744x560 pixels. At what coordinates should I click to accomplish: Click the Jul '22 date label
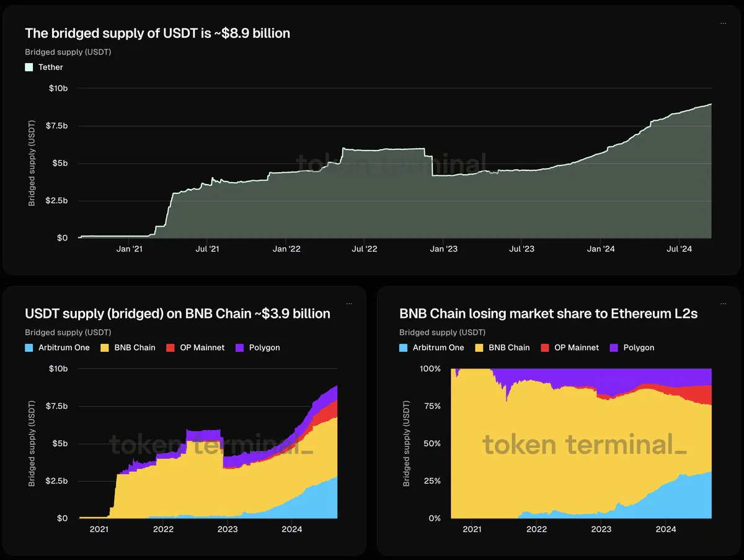(x=365, y=249)
